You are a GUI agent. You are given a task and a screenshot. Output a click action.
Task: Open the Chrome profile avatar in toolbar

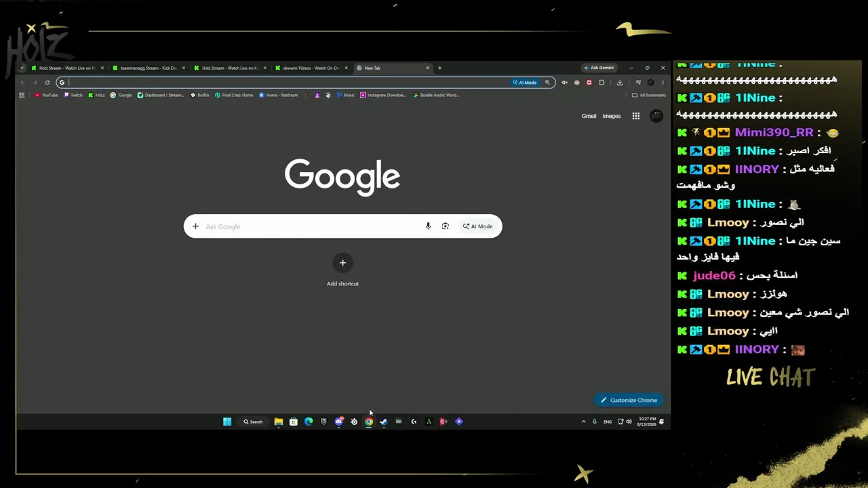point(650,83)
